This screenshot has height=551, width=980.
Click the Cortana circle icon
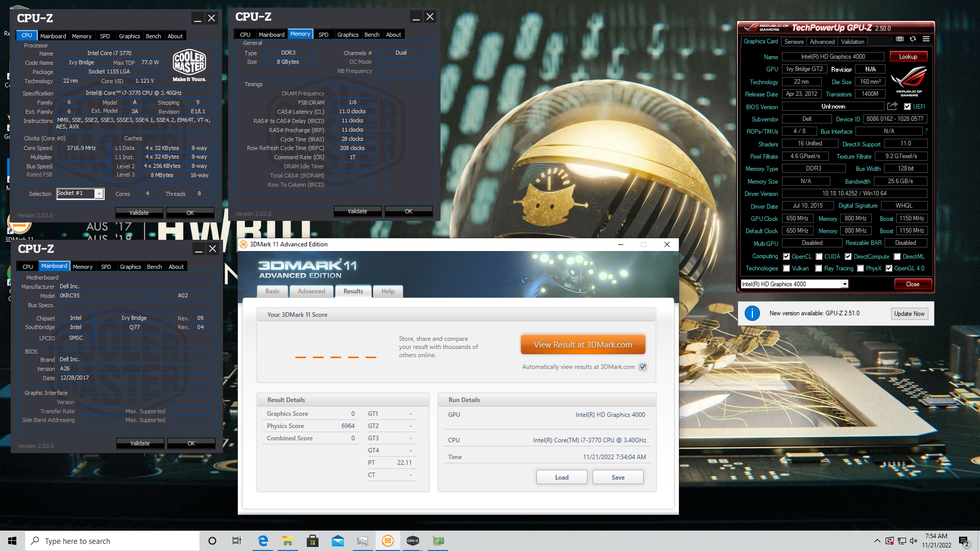coord(212,541)
